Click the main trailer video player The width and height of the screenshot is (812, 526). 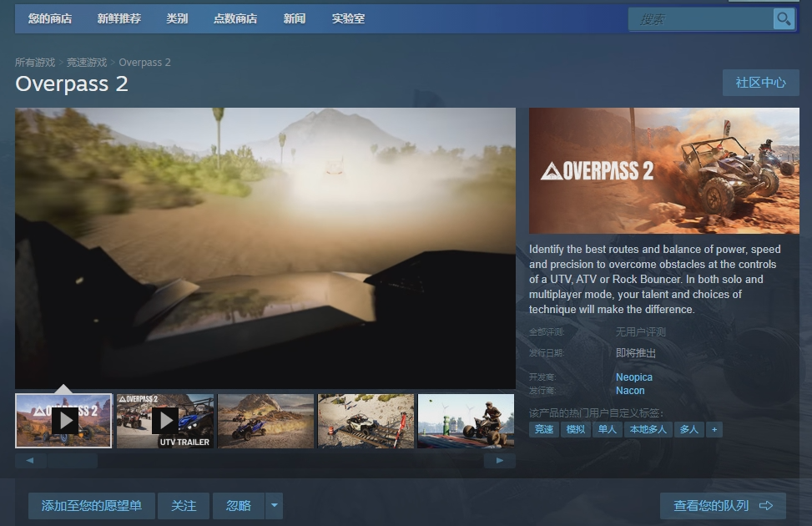265,248
